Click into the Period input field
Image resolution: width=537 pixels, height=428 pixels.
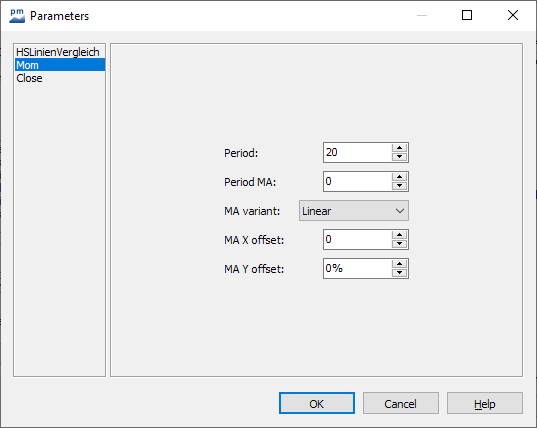coord(358,152)
